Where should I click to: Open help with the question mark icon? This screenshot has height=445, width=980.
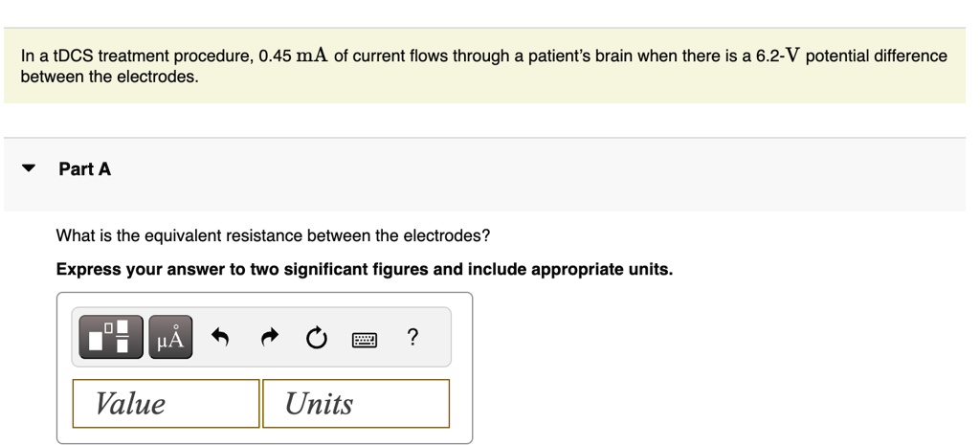point(412,338)
